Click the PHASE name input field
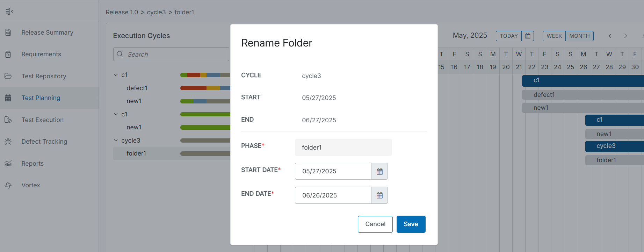The height and width of the screenshot is (252, 644). [343, 147]
